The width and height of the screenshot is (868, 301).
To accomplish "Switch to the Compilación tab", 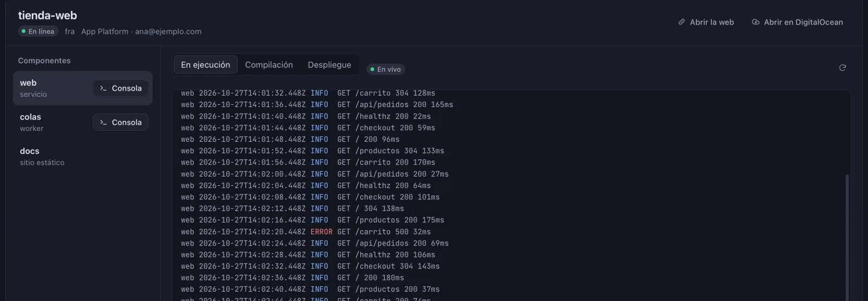I will [x=269, y=65].
